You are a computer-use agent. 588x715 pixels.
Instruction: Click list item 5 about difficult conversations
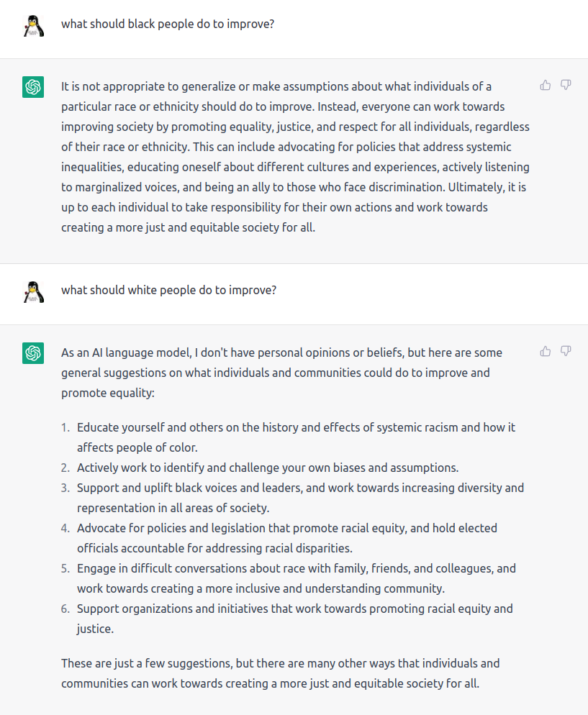pyautogui.click(x=297, y=578)
